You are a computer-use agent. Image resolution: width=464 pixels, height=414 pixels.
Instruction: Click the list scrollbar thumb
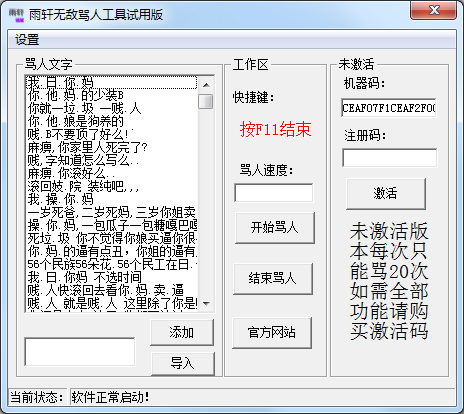pyautogui.click(x=206, y=102)
